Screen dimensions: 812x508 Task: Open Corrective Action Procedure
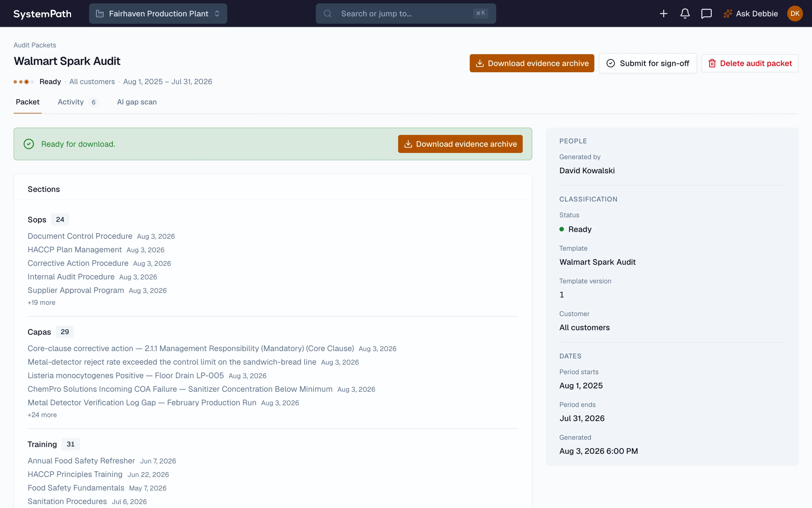point(78,263)
